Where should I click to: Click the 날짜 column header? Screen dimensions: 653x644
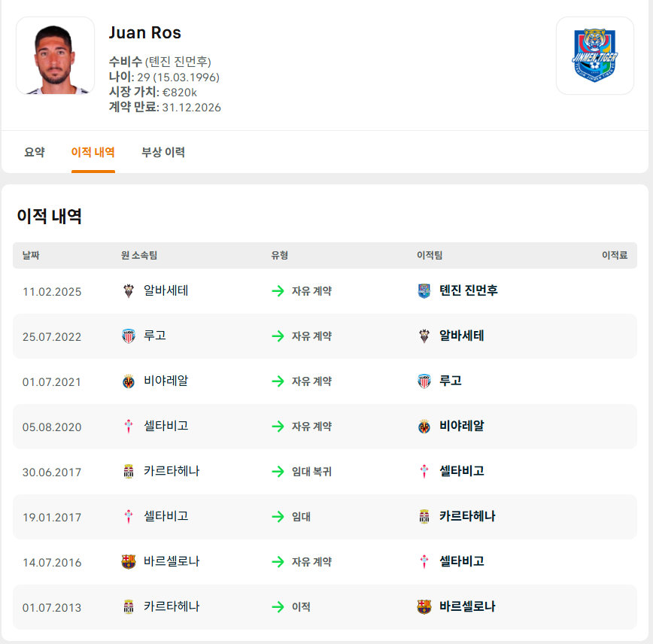31,256
